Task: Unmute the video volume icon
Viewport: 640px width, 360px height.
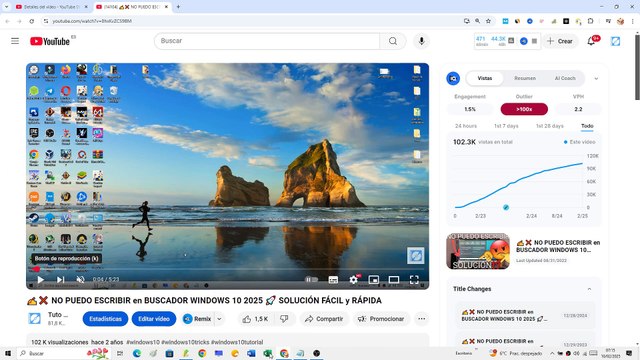Action: (81, 280)
